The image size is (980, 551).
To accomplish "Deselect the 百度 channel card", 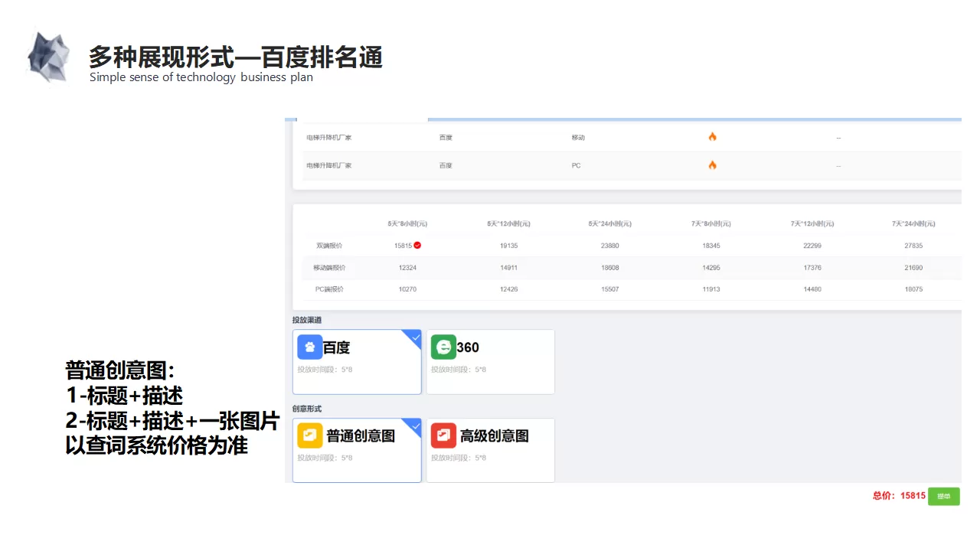I will tap(357, 361).
